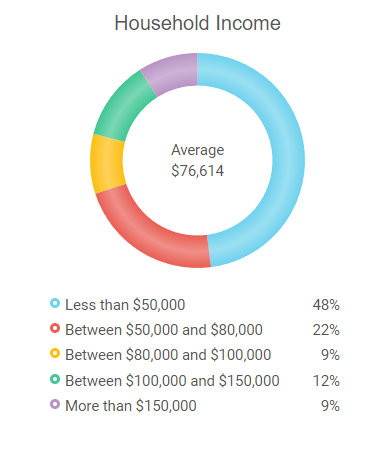Click the 22% value in the legend
This screenshot has width=391, height=454.
326,330
